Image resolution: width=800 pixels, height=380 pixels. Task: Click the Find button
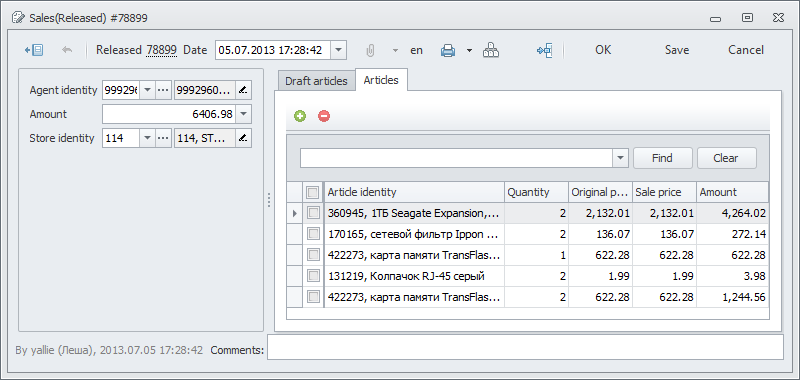[662, 158]
